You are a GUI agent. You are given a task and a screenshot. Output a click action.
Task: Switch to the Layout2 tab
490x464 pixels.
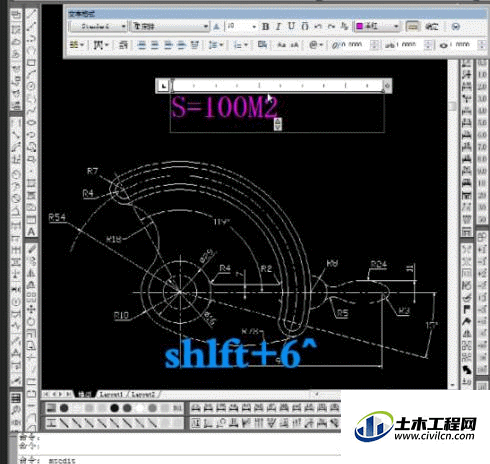click(x=143, y=395)
